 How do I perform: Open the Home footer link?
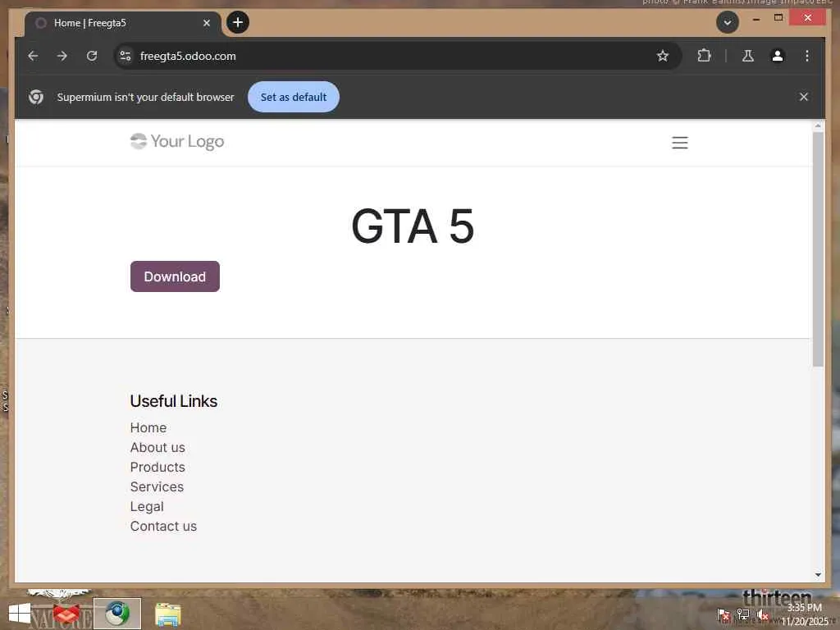[148, 427]
